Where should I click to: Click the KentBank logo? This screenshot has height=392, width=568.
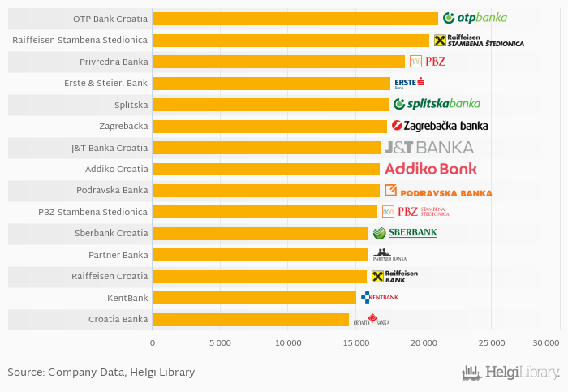click(380, 297)
